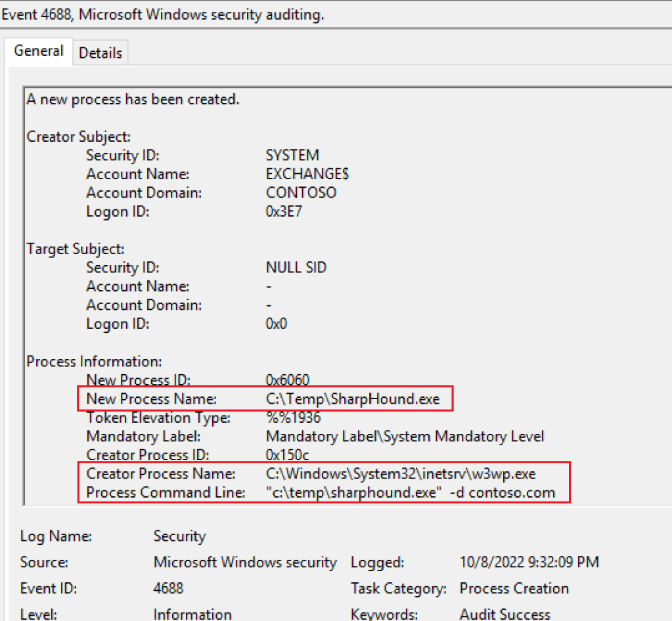Click the Creator Process ID value 0x150c

[x=287, y=455]
